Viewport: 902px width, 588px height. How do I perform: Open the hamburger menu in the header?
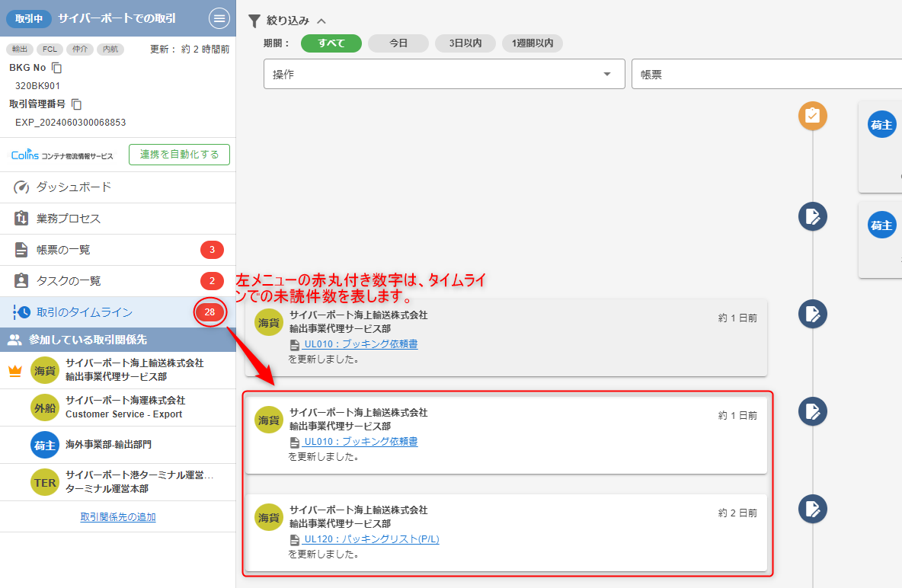click(219, 18)
